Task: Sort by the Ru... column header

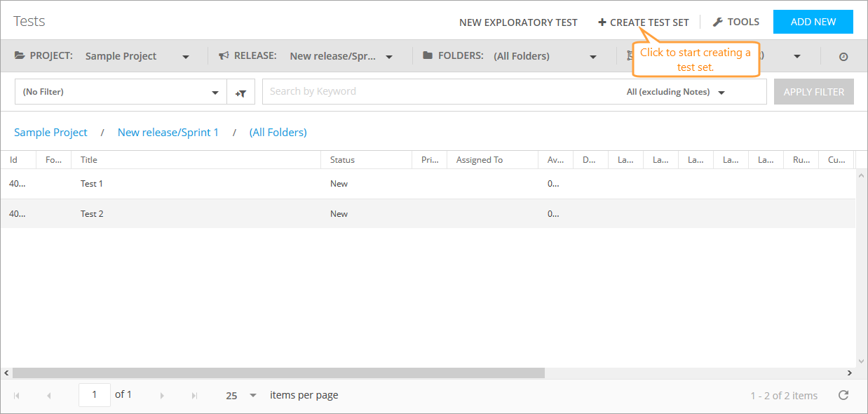Action: (x=801, y=160)
